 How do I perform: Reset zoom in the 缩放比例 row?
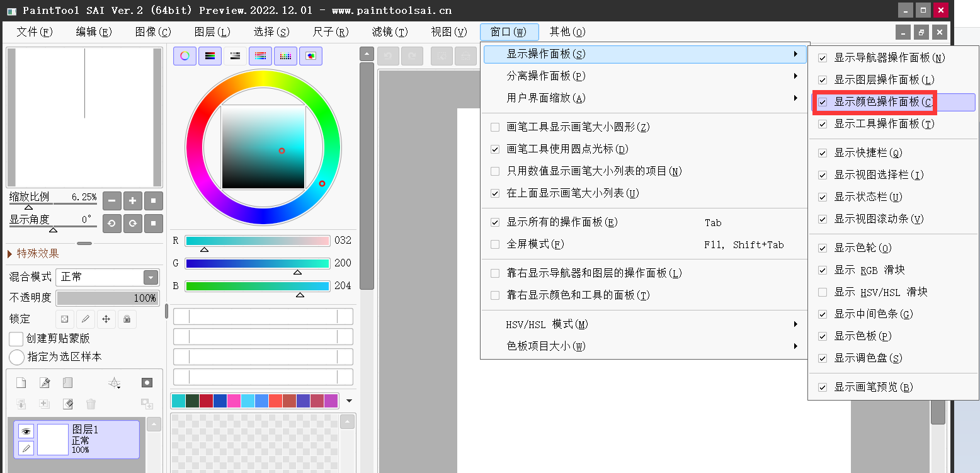click(154, 201)
